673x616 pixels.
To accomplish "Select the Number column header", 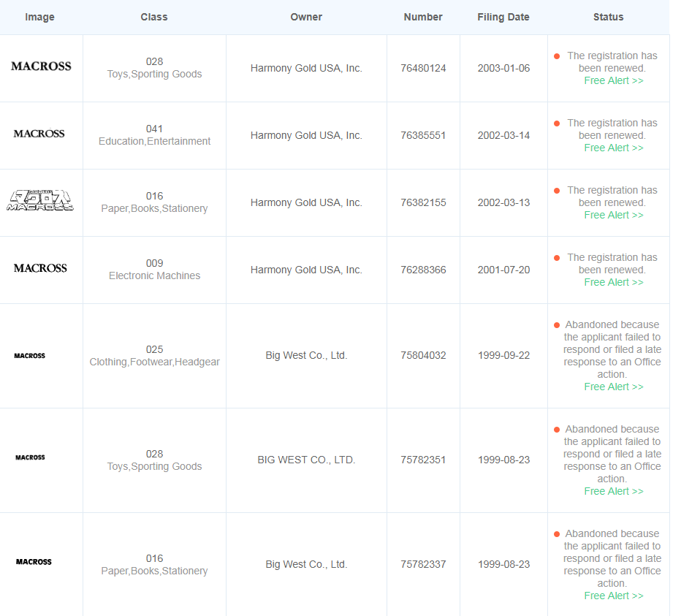I will tap(423, 17).
